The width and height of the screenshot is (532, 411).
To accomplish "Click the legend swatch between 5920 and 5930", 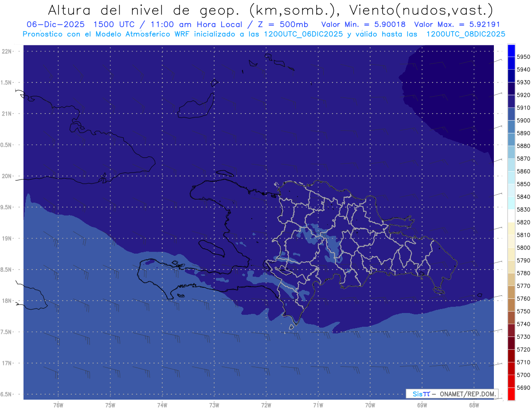I will (x=511, y=89).
